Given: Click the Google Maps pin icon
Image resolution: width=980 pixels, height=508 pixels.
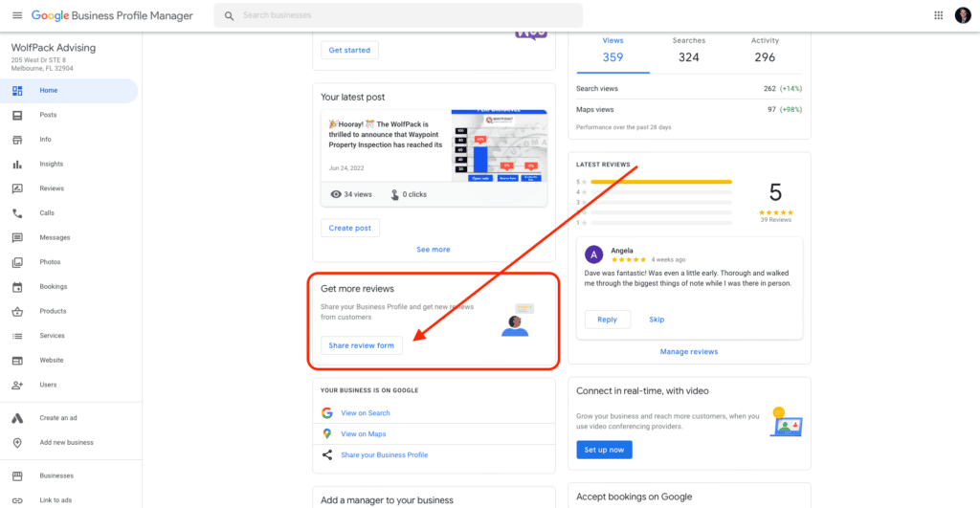Looking at the screenshot, I should [327, 433].
